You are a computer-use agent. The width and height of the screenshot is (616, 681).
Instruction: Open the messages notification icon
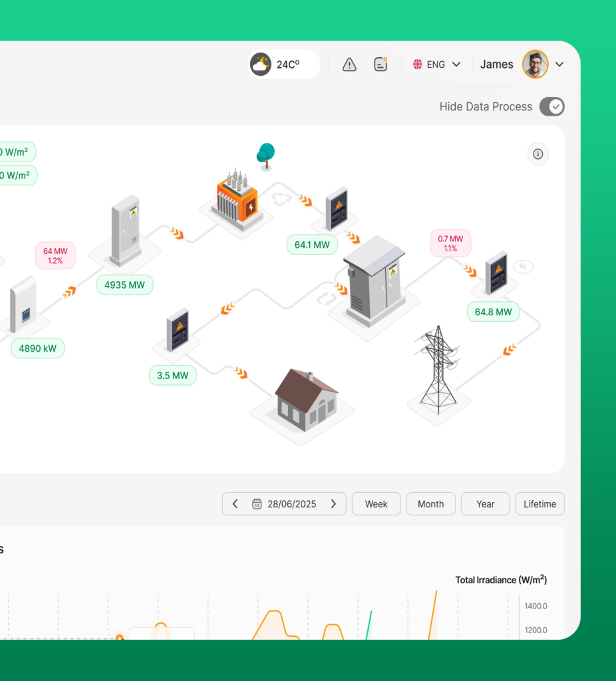pos(381,65)
